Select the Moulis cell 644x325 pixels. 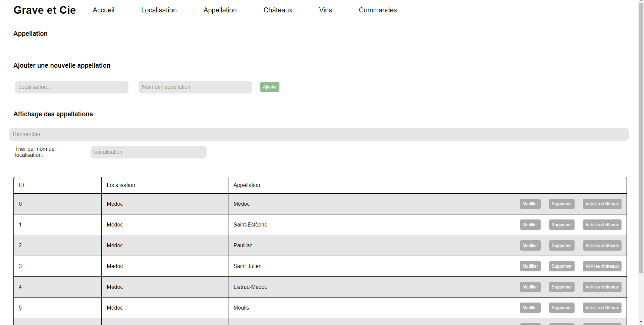[x=241, y=308]
